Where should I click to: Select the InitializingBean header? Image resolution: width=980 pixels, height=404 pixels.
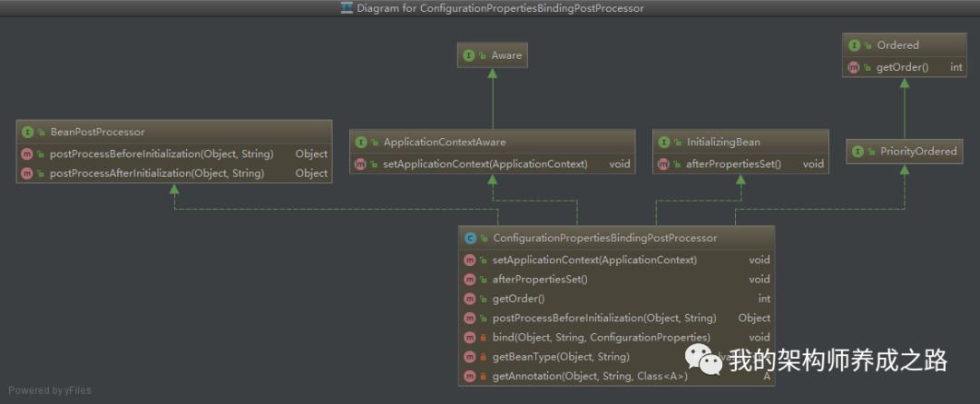(x=740, y=142)
